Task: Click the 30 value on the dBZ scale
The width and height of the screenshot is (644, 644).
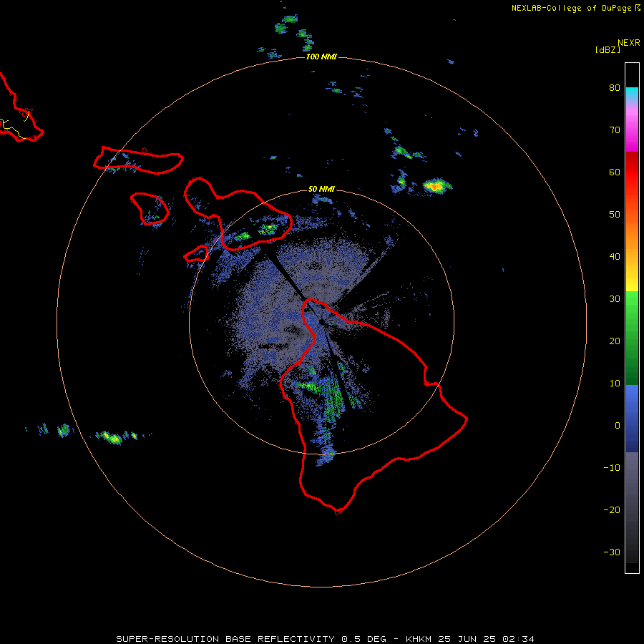Action: click(615, 299)
